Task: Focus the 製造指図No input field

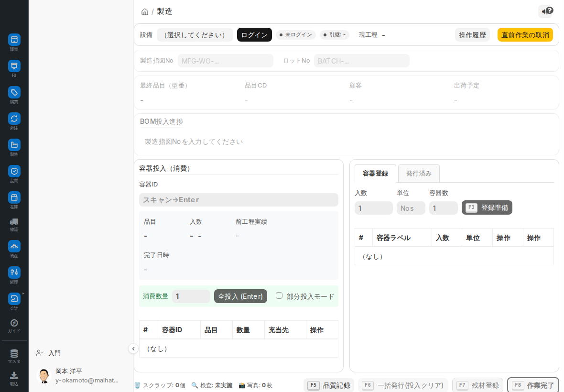Action: point(226,61)
